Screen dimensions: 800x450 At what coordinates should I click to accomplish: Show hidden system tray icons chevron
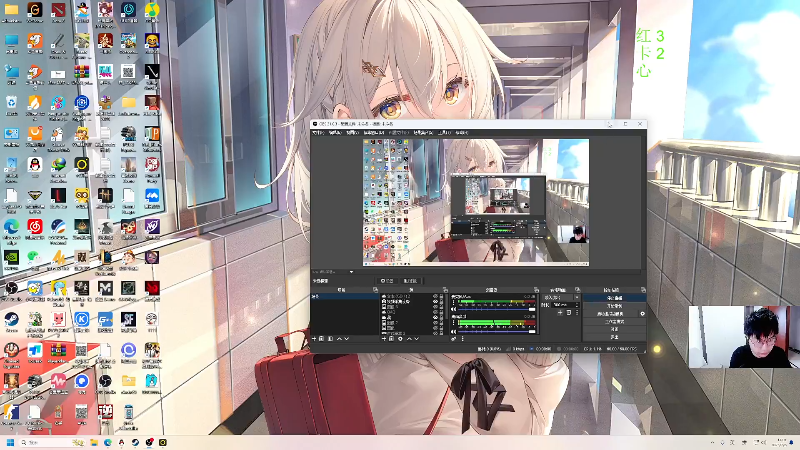(x=712, y=442)
